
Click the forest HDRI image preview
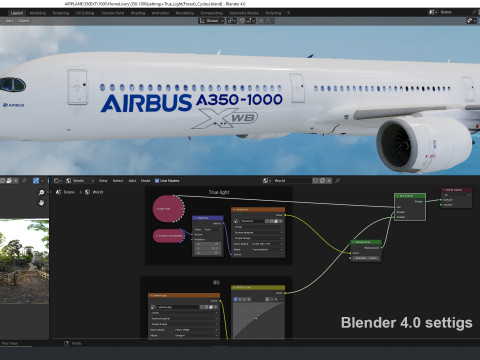coord(24,261)
